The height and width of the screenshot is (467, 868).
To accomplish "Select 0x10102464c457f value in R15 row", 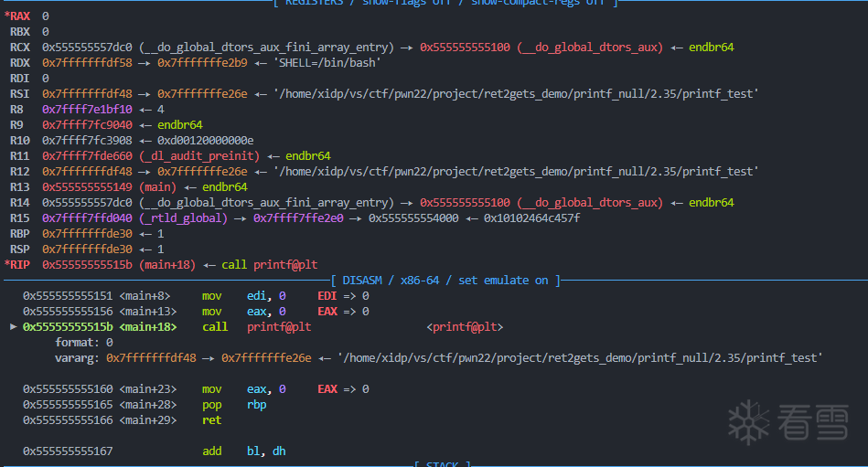I will point(532,218).
